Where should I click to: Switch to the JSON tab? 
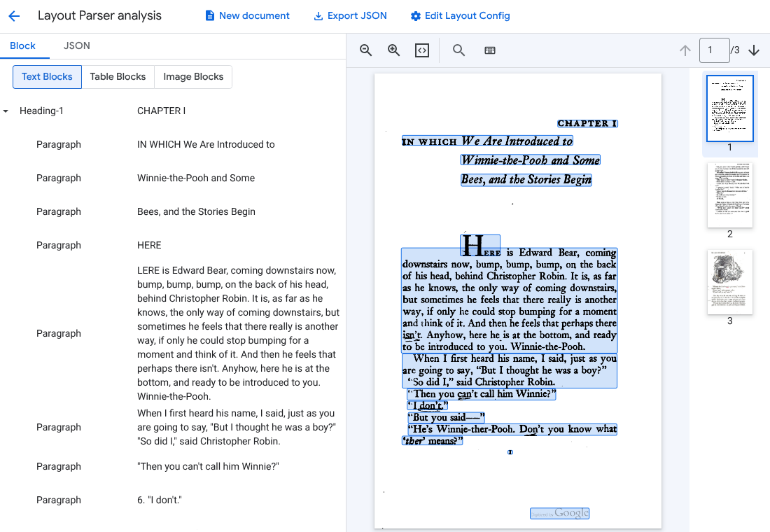(x=76, y=45)
